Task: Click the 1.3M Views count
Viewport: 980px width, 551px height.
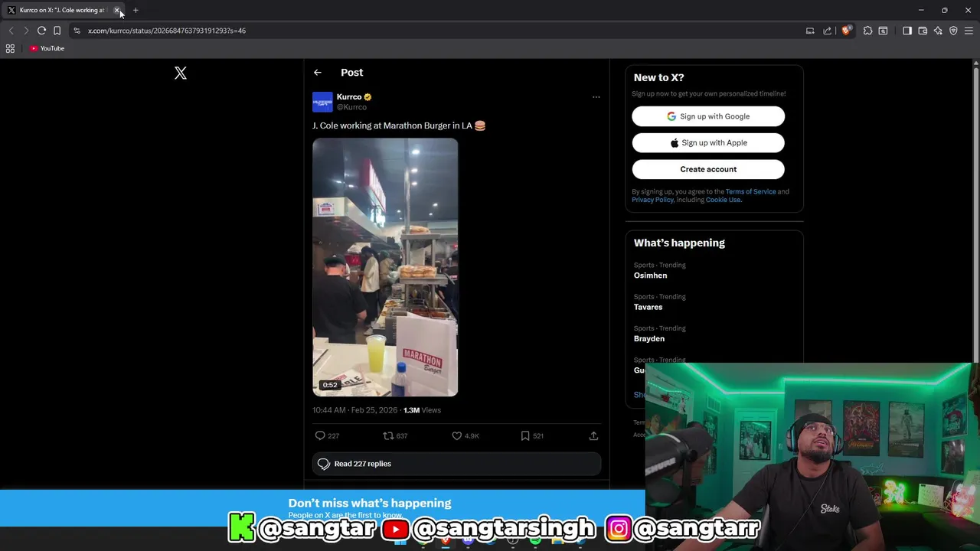Action: [x=422, y=410]
